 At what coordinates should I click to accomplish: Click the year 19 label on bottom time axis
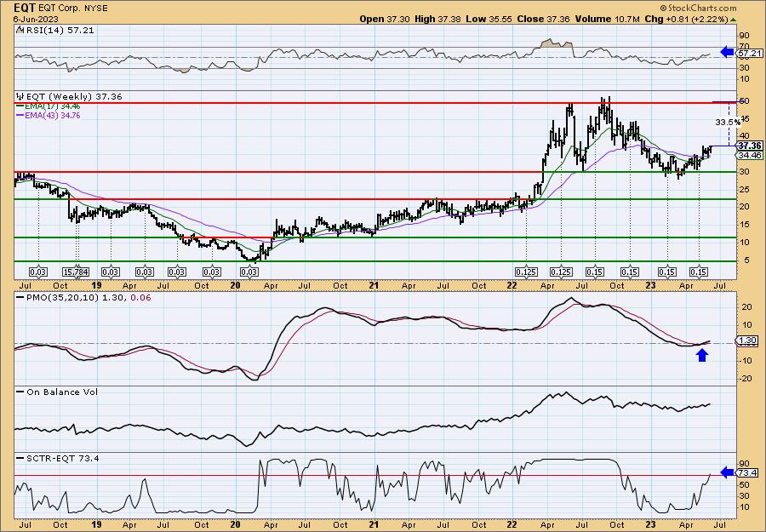tap(96, 524)
